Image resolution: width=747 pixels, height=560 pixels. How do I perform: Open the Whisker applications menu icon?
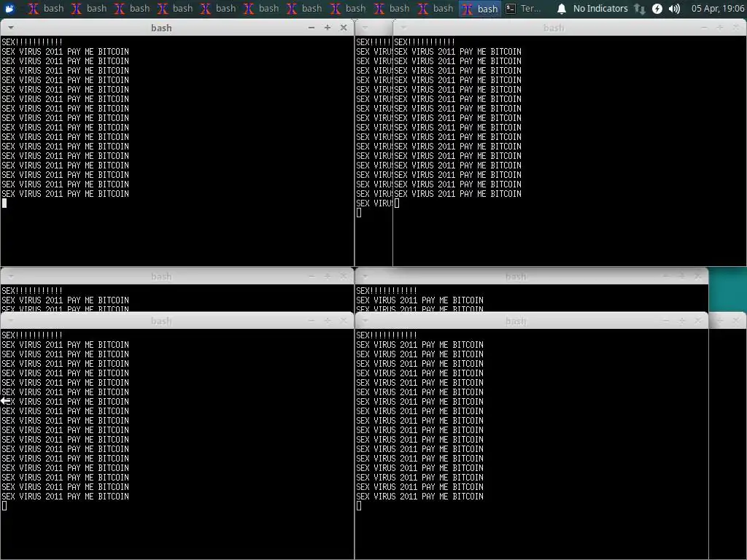pyautogui.click(x=9, y=9)
